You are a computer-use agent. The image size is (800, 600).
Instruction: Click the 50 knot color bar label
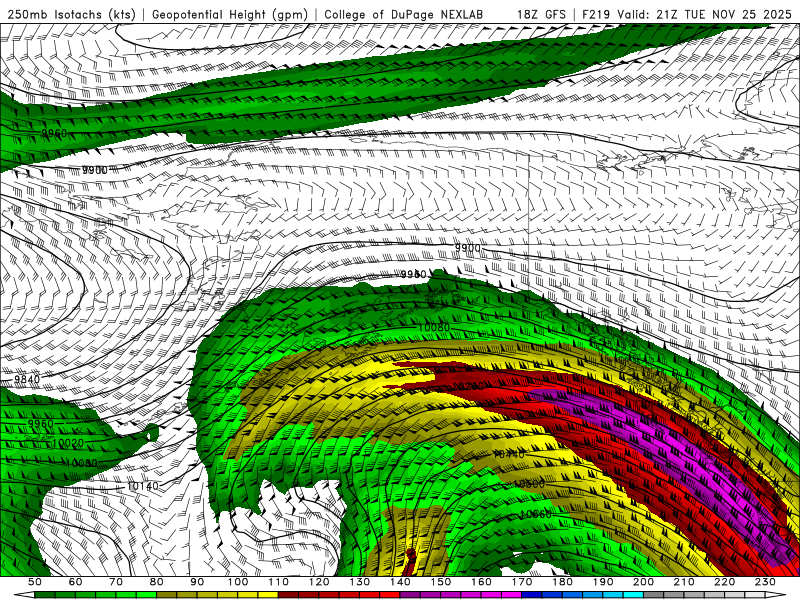click(x=35, y=582)
